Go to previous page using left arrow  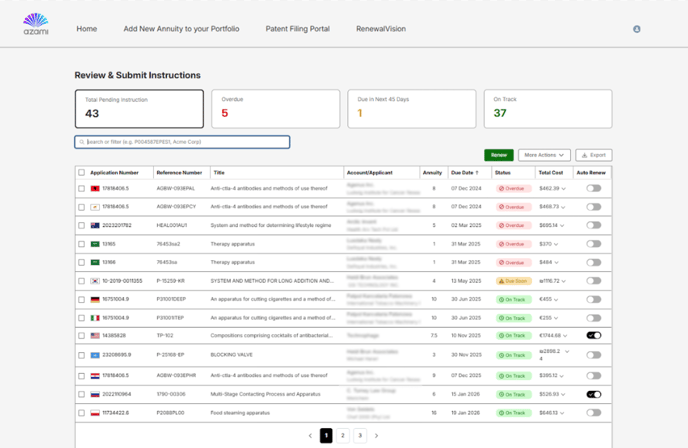(309, 436)
